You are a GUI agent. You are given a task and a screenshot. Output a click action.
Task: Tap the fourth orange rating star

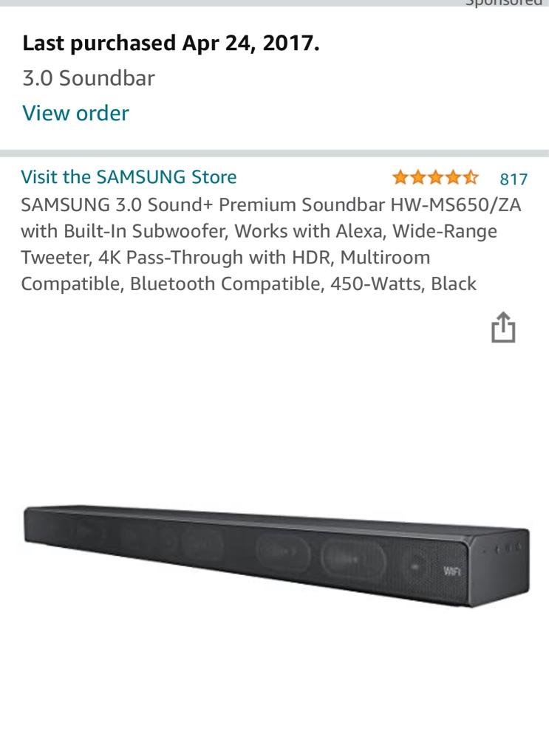click(x=453, y=177)
